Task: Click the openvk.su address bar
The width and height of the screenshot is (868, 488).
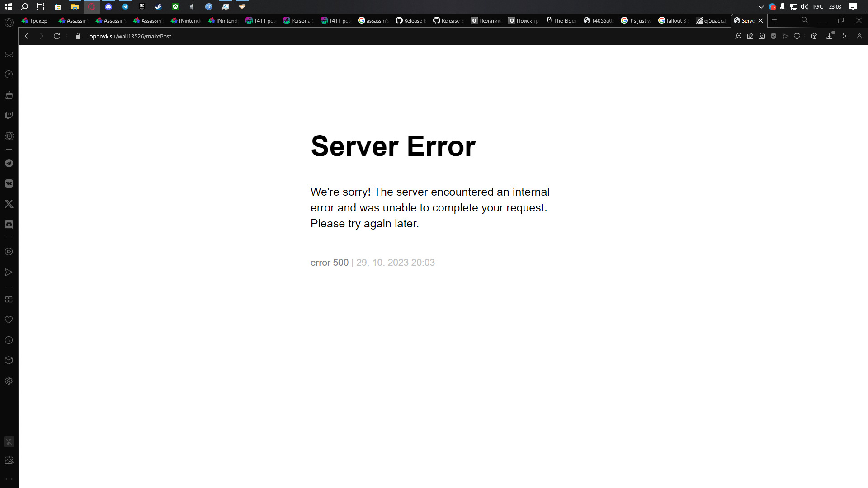Action: (130, 36)
